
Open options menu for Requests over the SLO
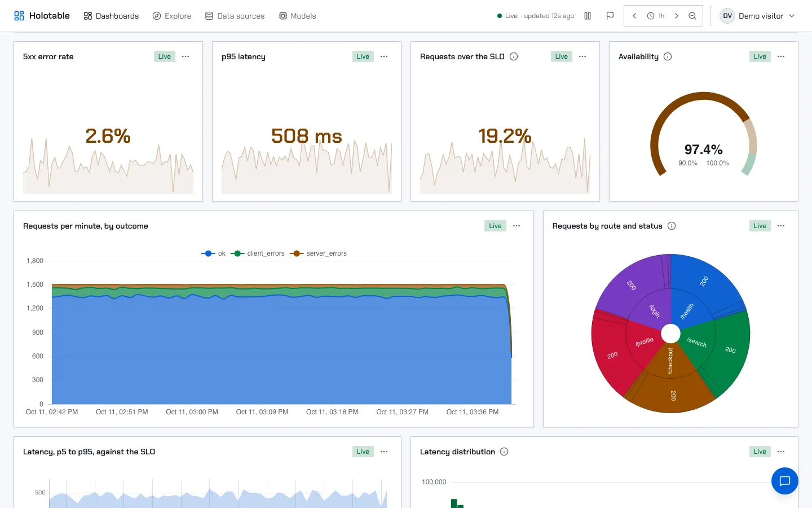582,56
